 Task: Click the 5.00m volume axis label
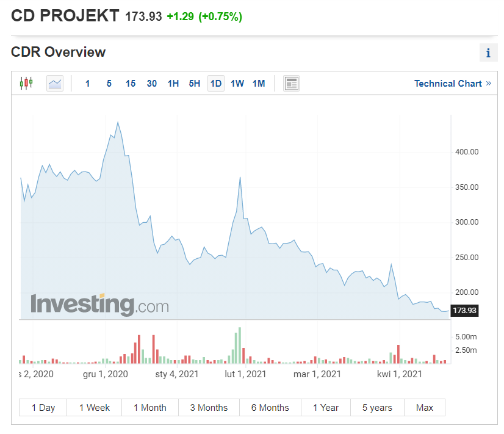click(x=466, y=337)
